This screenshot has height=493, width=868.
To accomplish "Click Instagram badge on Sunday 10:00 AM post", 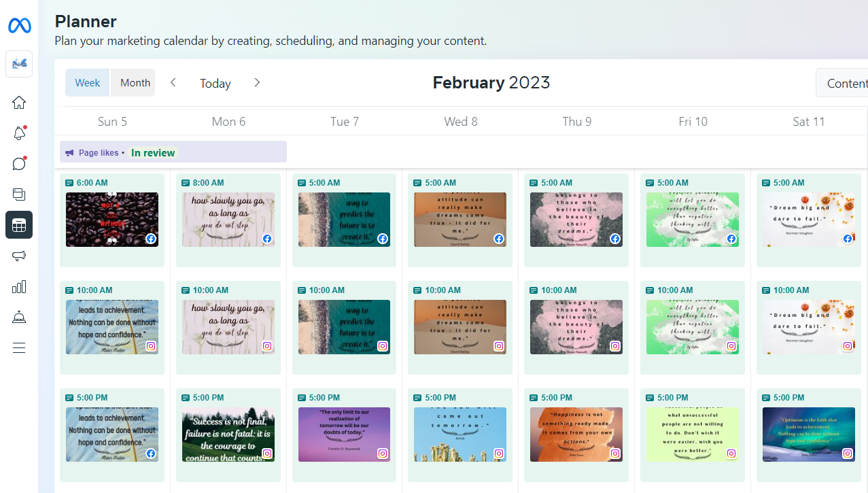I will (151, 346).
